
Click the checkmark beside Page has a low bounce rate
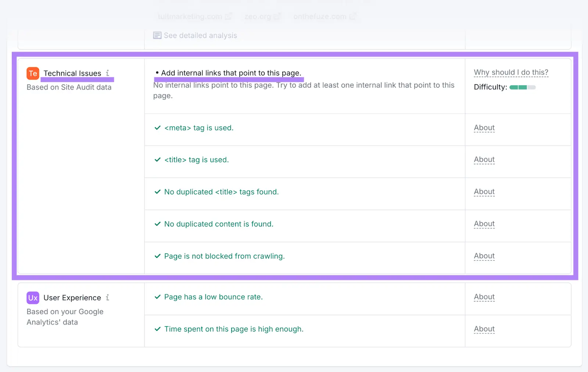tap(158, 297)
